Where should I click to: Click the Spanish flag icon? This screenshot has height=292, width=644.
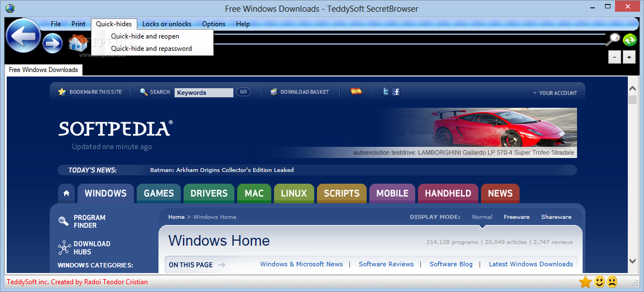coord(356,92)
